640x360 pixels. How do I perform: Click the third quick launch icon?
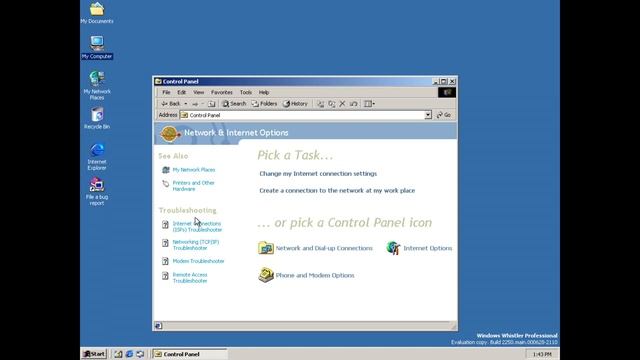click(x=140, y=354)
